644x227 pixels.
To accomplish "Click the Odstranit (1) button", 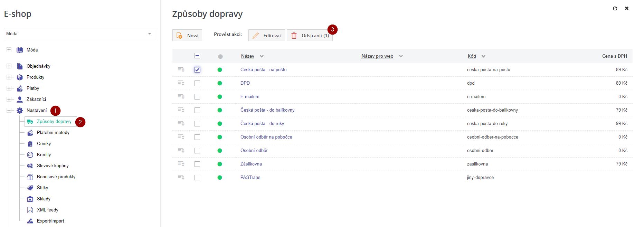I will [x=310, y=36].
